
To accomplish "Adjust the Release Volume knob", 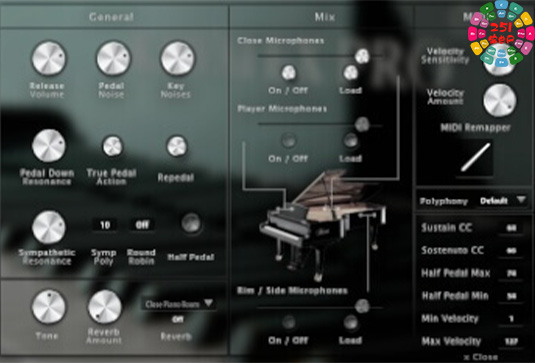I will click(x=49, y=58).
